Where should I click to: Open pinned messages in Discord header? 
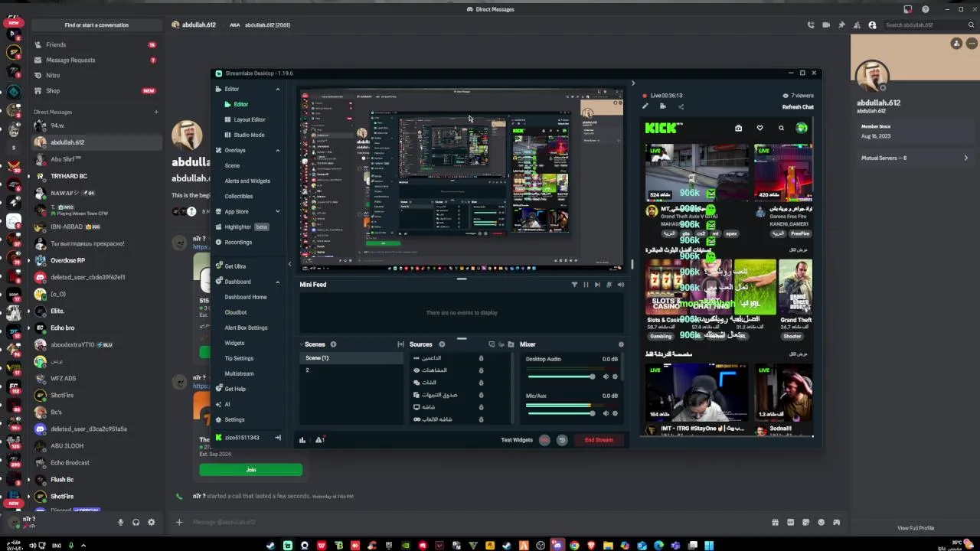tap(841, 25)
